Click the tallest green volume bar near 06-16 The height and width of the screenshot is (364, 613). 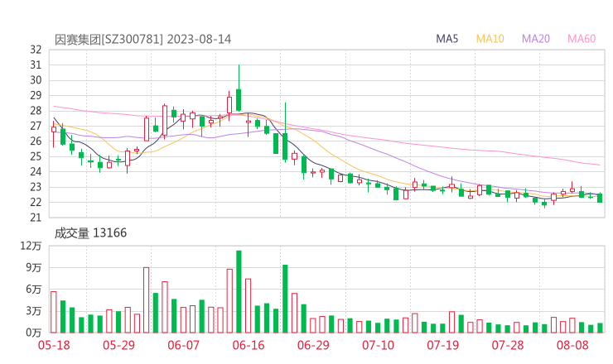(239, 292)
